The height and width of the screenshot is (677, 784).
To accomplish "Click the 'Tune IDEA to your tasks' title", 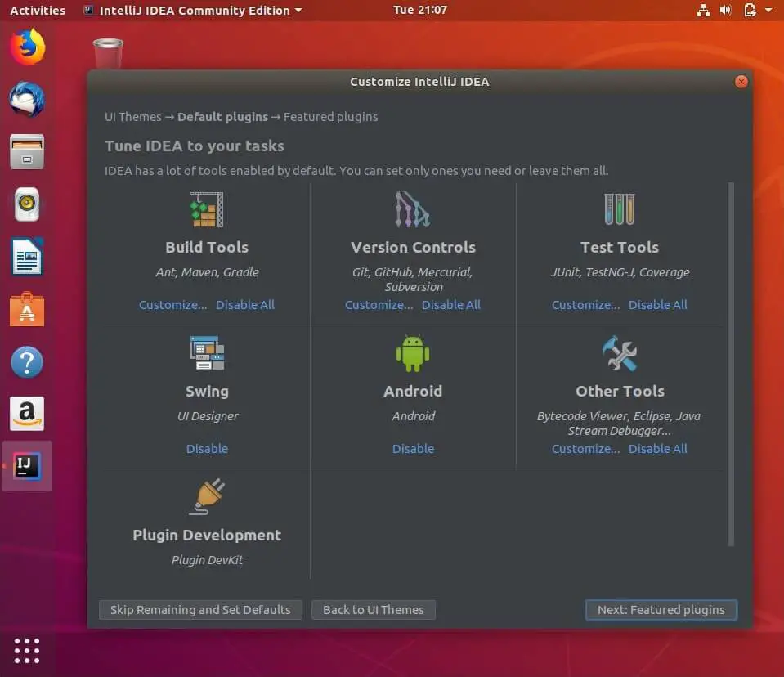I will coord(194,146).
